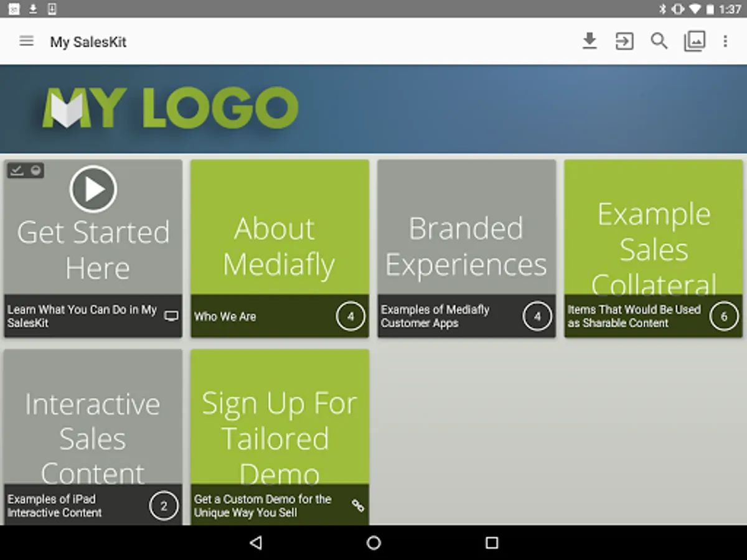Open the Branded Experiences tile
The height and width of the screenshot is (560, 747).
[x=466, y=249]
